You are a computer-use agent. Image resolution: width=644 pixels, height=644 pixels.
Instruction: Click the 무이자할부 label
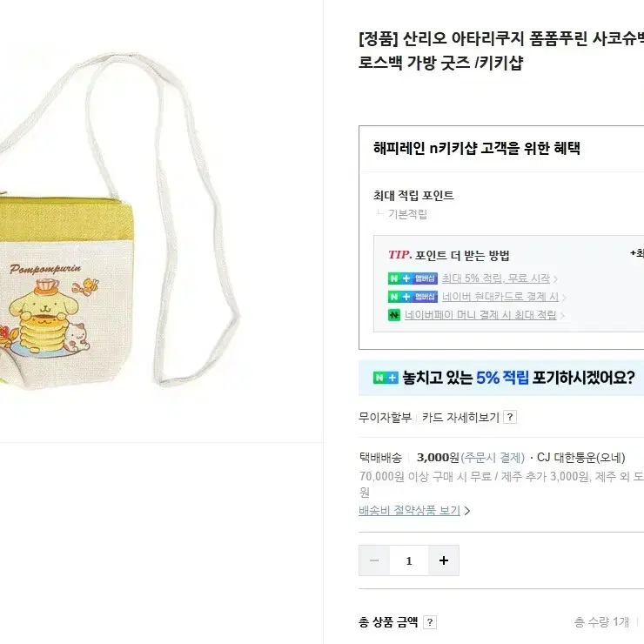tap(385, 417)
